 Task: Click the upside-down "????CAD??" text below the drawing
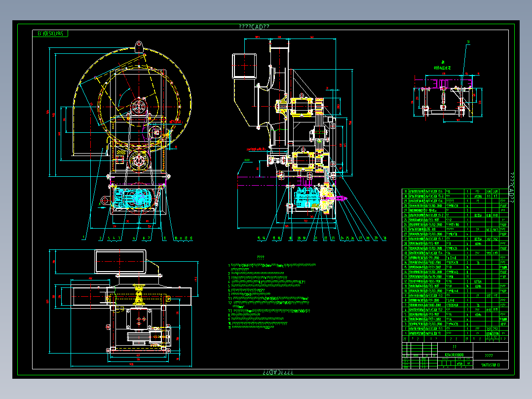[x=278, y=372]
